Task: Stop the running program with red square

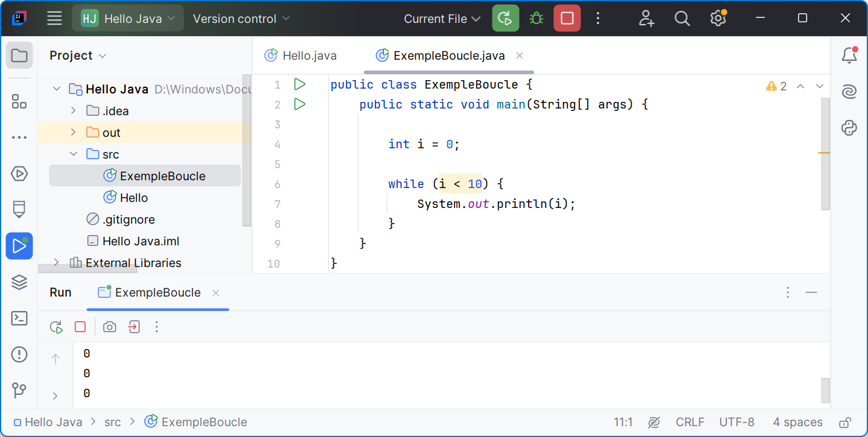Action: [567, 19]
